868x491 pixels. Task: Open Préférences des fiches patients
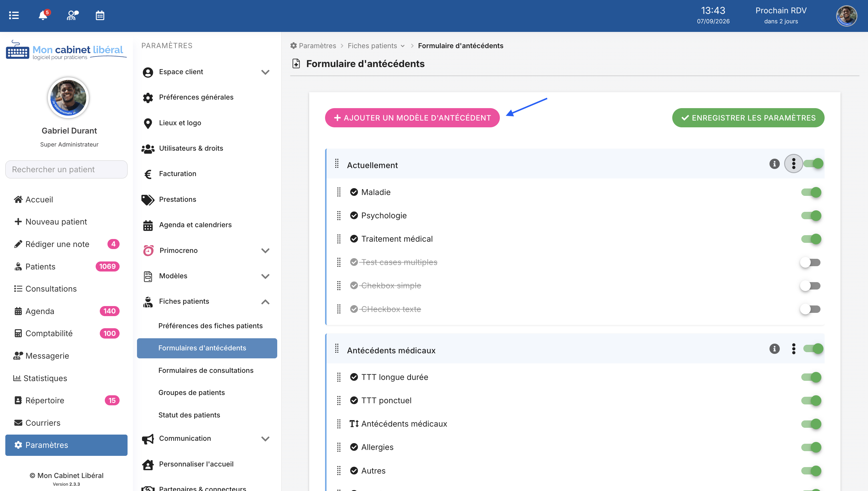(210, 326)
